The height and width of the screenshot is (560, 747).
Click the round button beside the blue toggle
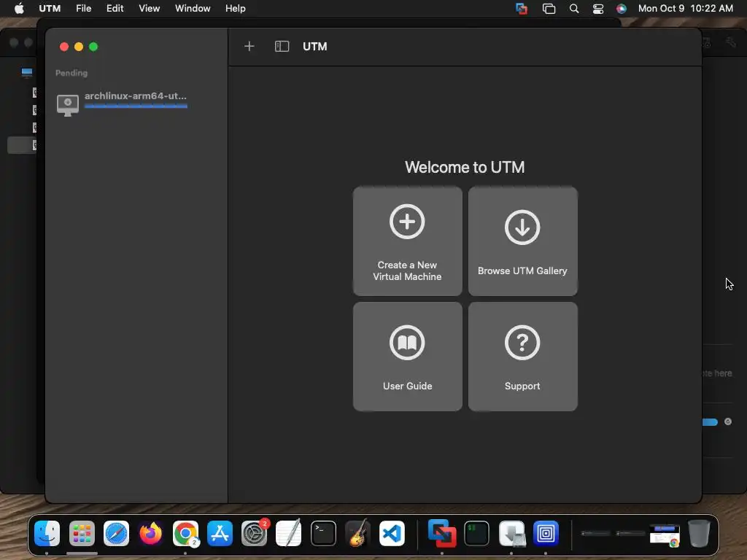click(728, 421)
